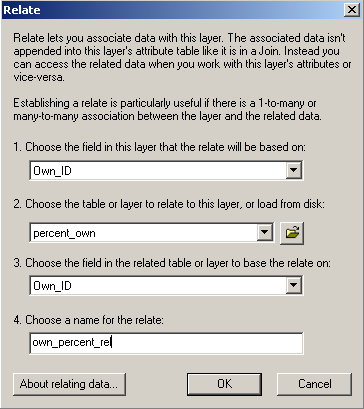Expand the related table field dropdown arrow in step 3
Screen dimensions: 364x409
click(x=294, y=285)
